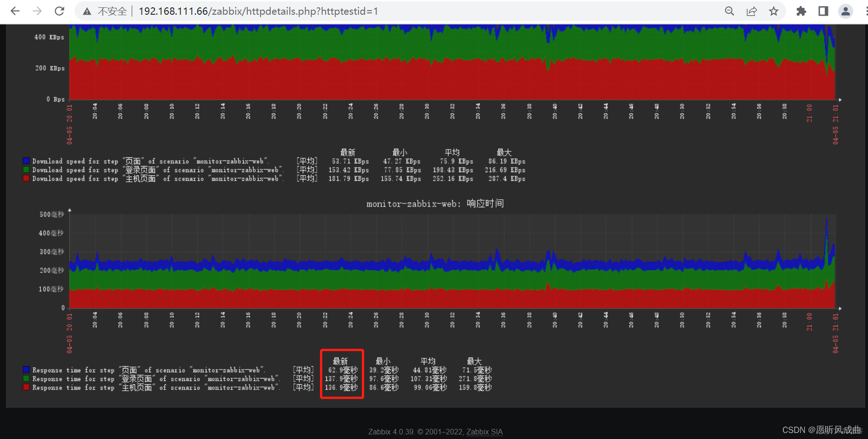The height and width of the screenshot is (439, 868).
Task: Click the 287.4 KBps maximum value
Action: [507, 179]
